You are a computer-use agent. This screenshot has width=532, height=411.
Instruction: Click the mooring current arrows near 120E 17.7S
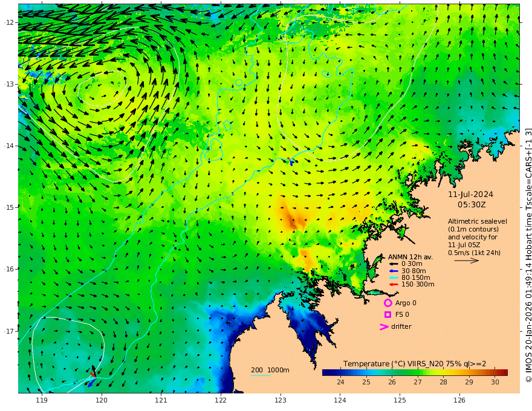point(92,376)
